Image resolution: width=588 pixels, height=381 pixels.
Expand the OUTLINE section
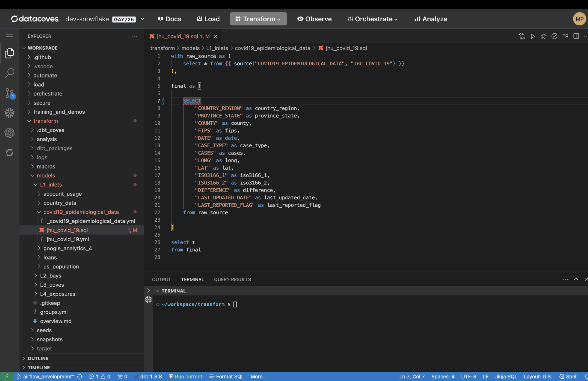tap(38, 359)
